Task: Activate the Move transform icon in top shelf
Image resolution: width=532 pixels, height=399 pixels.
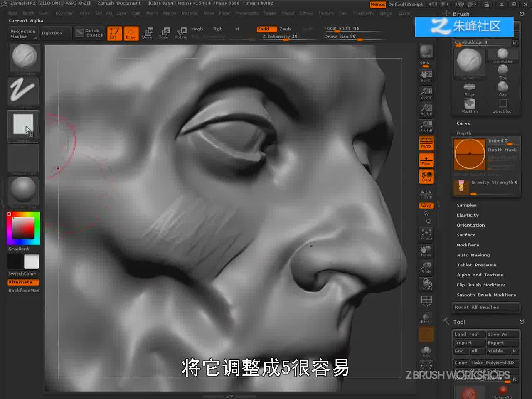Action: tap(147, 33)
